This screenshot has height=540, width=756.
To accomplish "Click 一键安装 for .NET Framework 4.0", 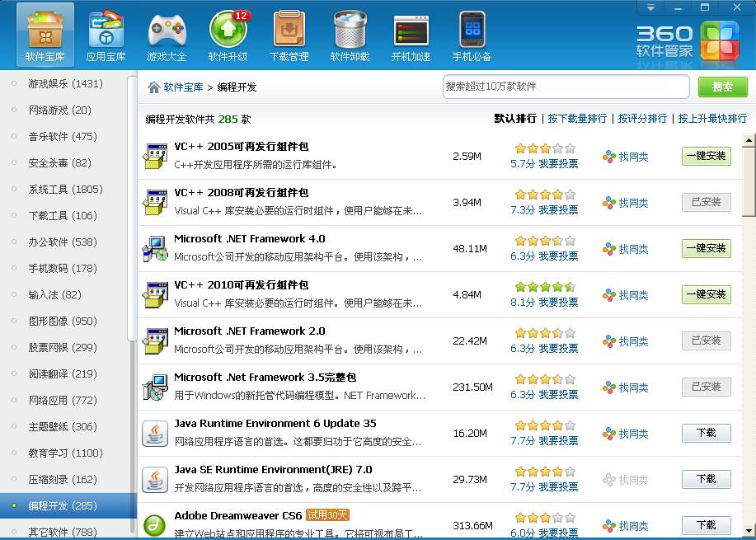I will click(707, 248).
